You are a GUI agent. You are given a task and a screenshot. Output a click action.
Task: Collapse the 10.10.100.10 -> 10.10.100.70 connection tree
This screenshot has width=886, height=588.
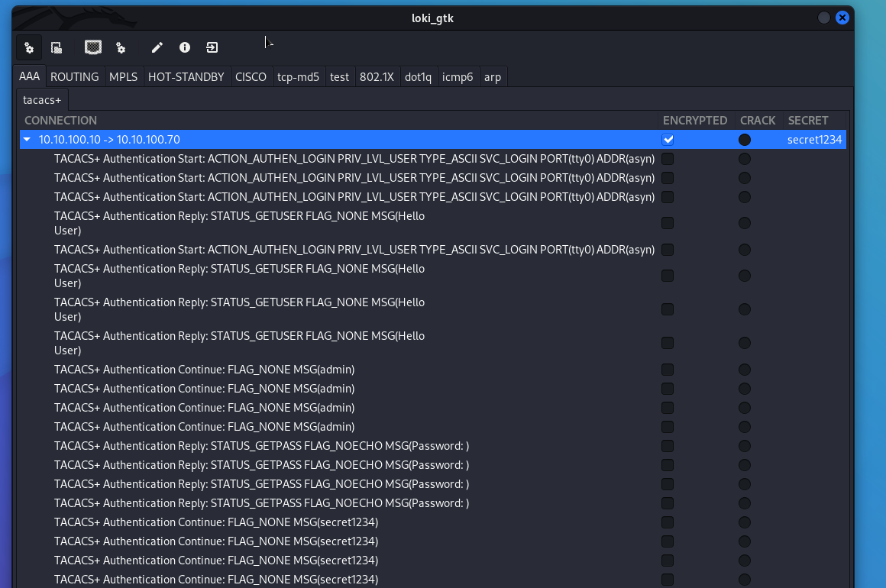click(27, 140)
